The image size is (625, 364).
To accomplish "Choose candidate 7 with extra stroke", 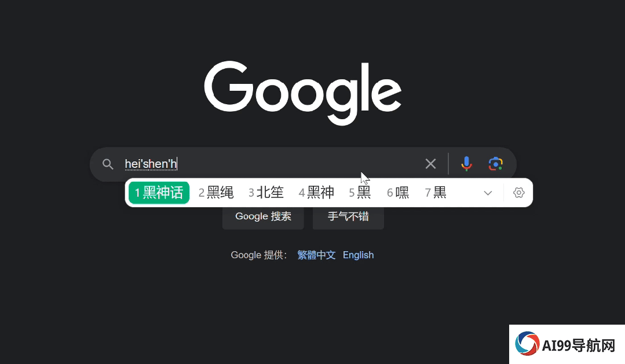I will click(x=436, y=193).
